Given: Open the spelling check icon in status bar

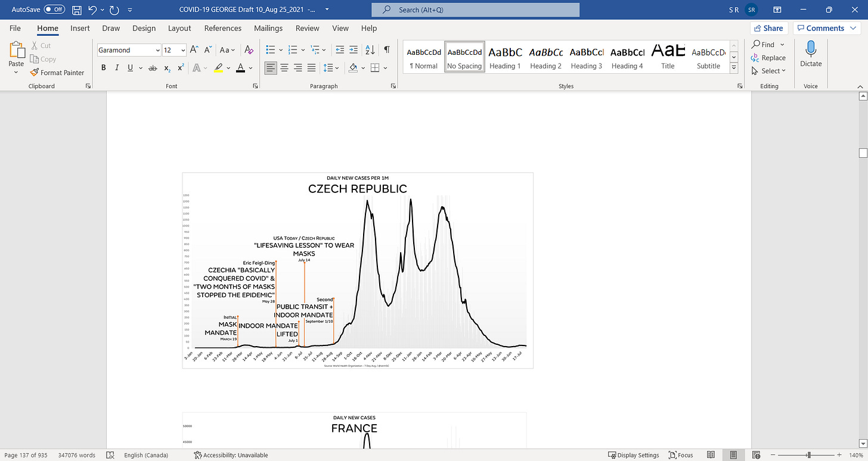Looking at the screenshot, I should 110,455.
